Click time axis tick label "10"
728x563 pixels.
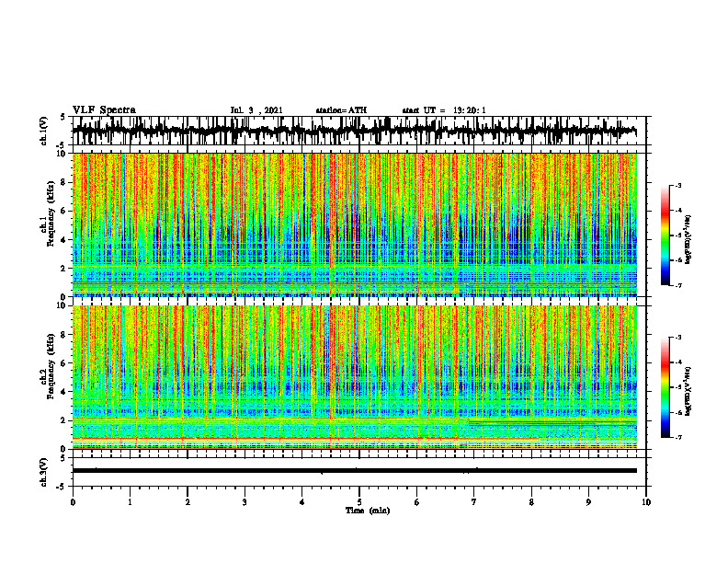(x=646, y=502)
